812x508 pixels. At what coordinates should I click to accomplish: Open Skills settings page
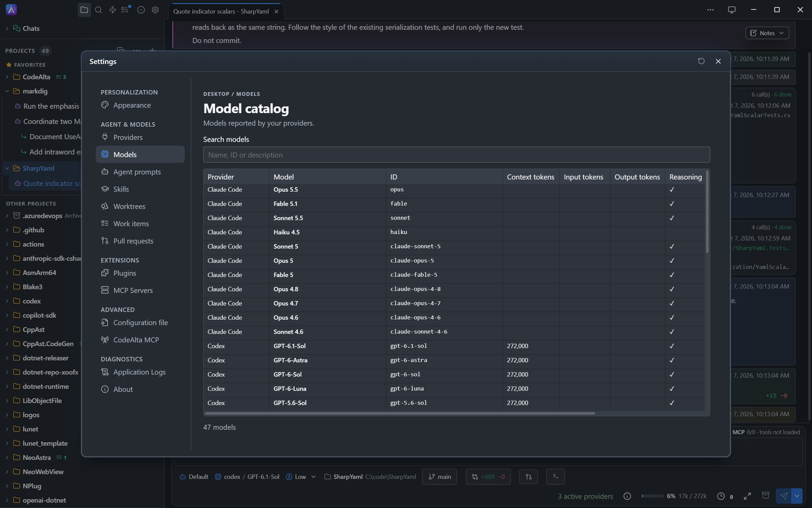(140, 189)
